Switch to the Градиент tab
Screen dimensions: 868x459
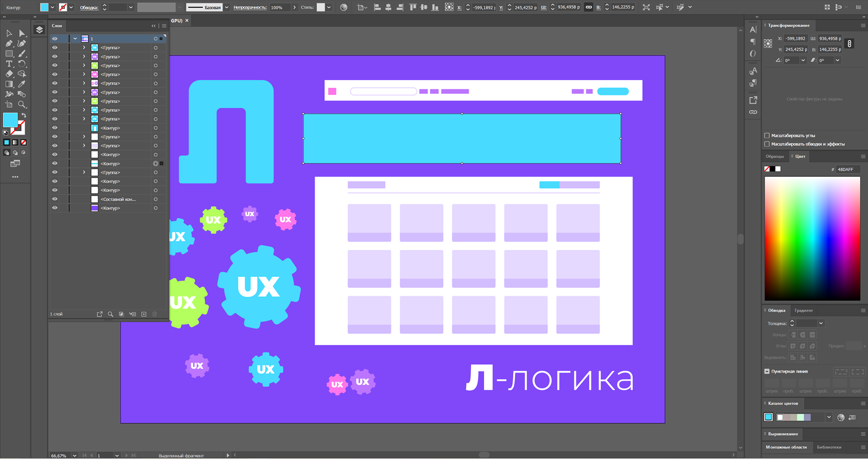click(803, 311)
